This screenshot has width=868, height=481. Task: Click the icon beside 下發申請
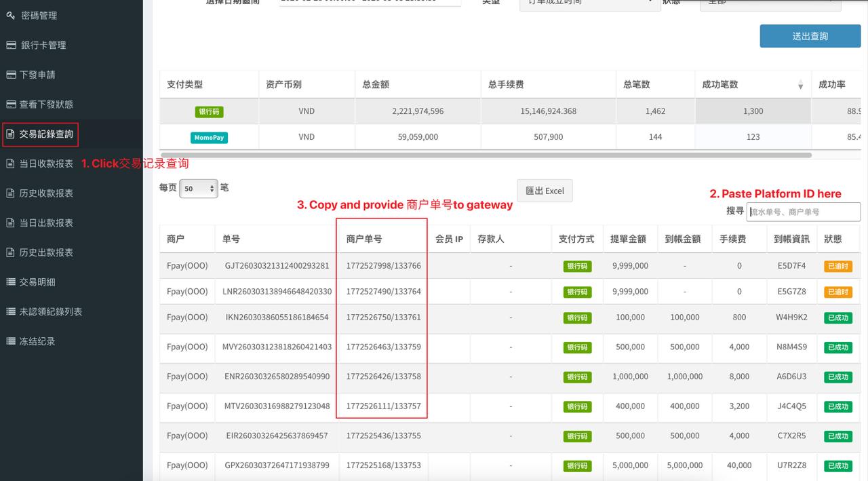pyautogui.click(x=10, y=75)
